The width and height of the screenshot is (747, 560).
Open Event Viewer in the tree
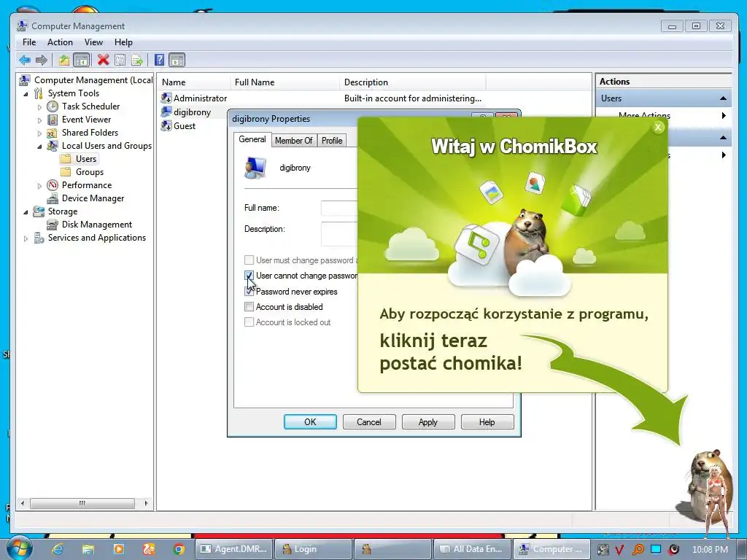click(x=86, y=120)
